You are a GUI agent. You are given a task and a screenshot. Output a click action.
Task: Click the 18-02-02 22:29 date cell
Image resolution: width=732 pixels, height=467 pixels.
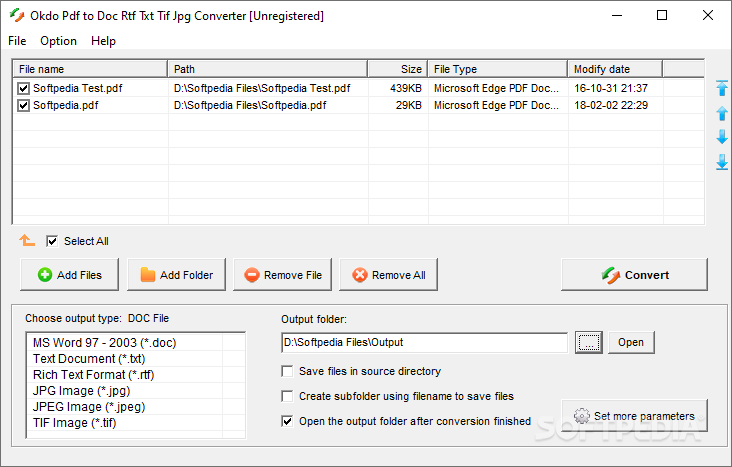pyautogui.click(x=611, y=106)
